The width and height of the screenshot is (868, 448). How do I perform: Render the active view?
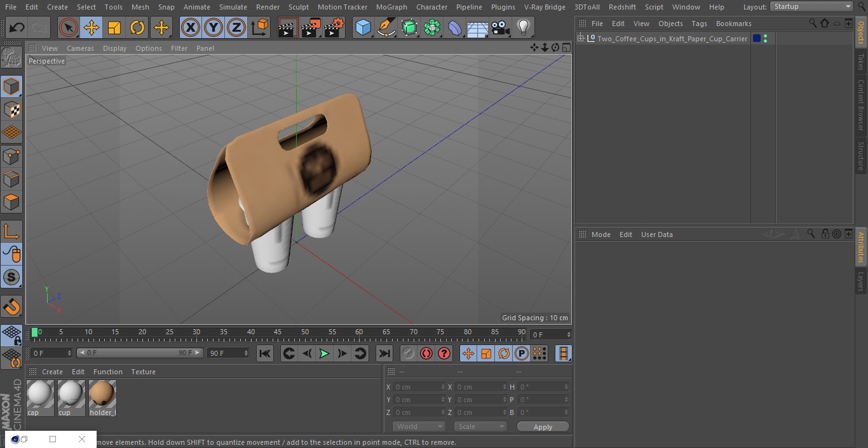tap(288, 27)
